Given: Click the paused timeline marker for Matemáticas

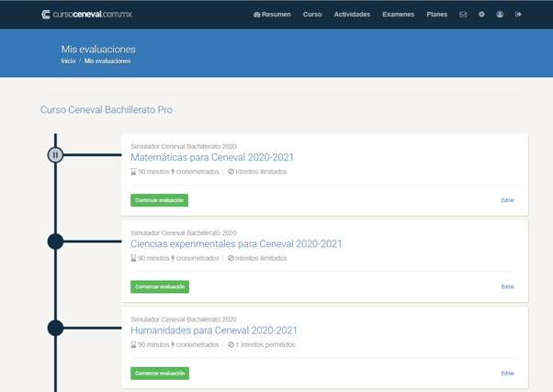Looking at the screenshot, I should tap(55, 155).
